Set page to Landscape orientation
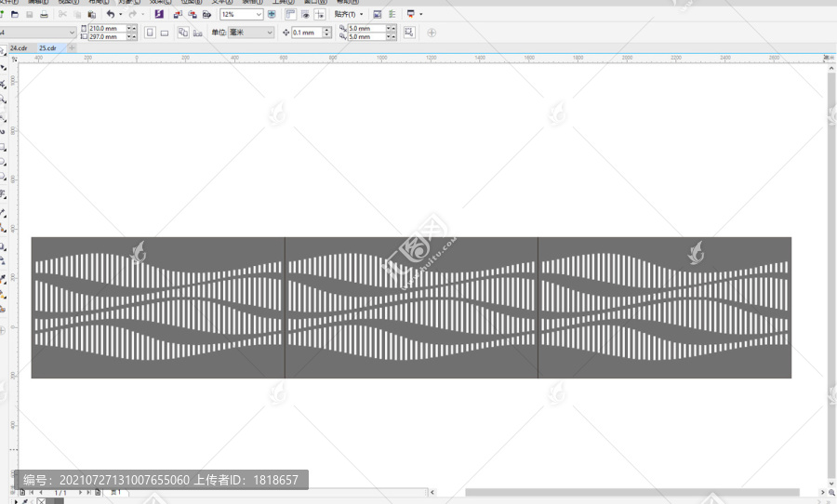 (x=165, y=33)
